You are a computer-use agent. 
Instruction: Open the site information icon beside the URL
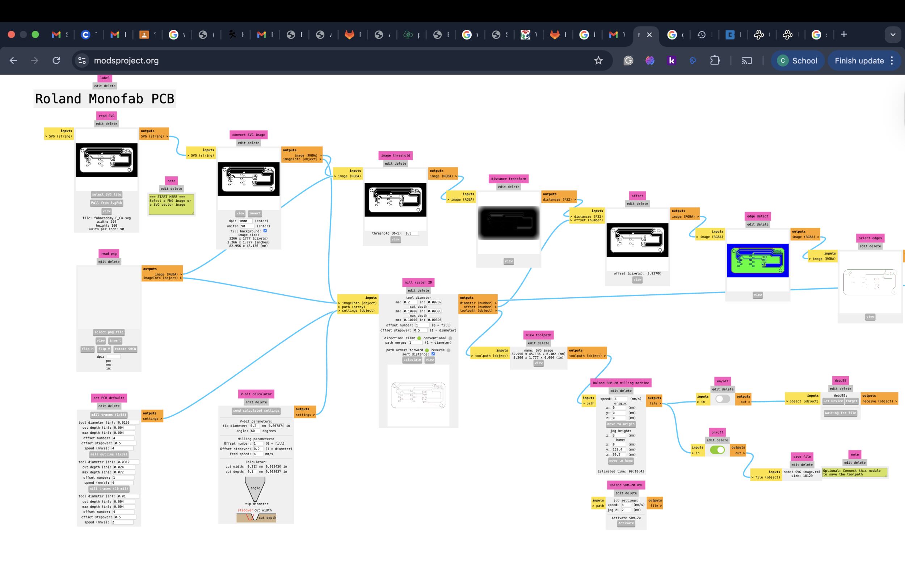click(x=82, y=60)
